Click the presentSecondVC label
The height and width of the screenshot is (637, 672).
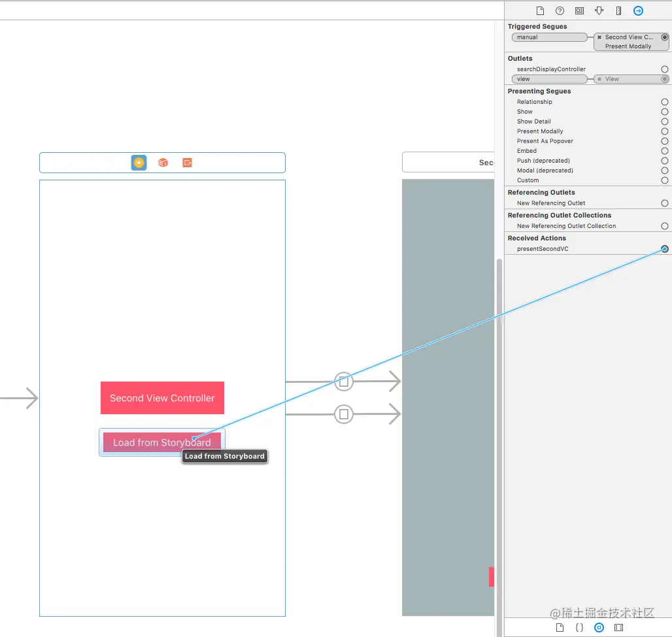tap(543, 249)
